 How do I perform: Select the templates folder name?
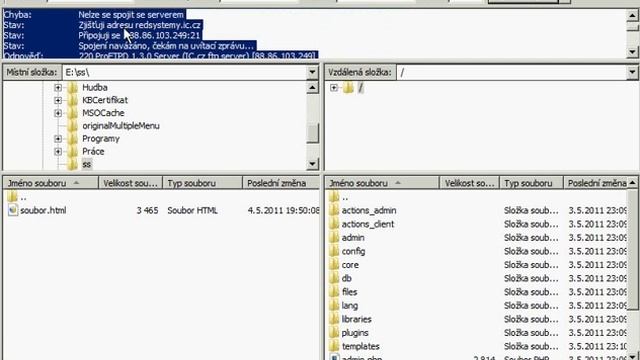(361, 346)
